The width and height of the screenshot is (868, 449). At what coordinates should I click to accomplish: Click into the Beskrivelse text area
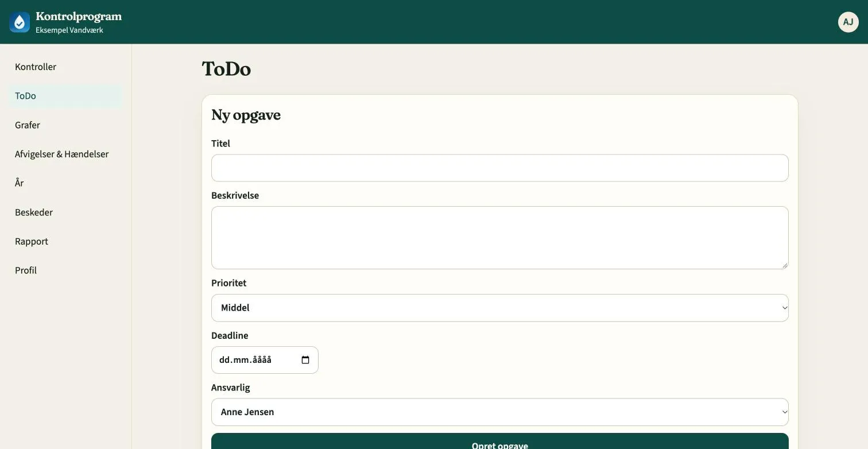click(499, 238)
